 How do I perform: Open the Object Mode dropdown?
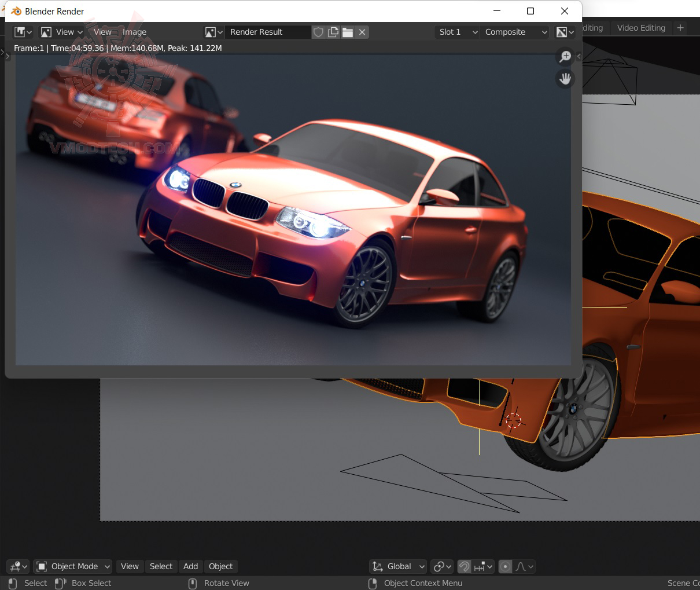73,566
